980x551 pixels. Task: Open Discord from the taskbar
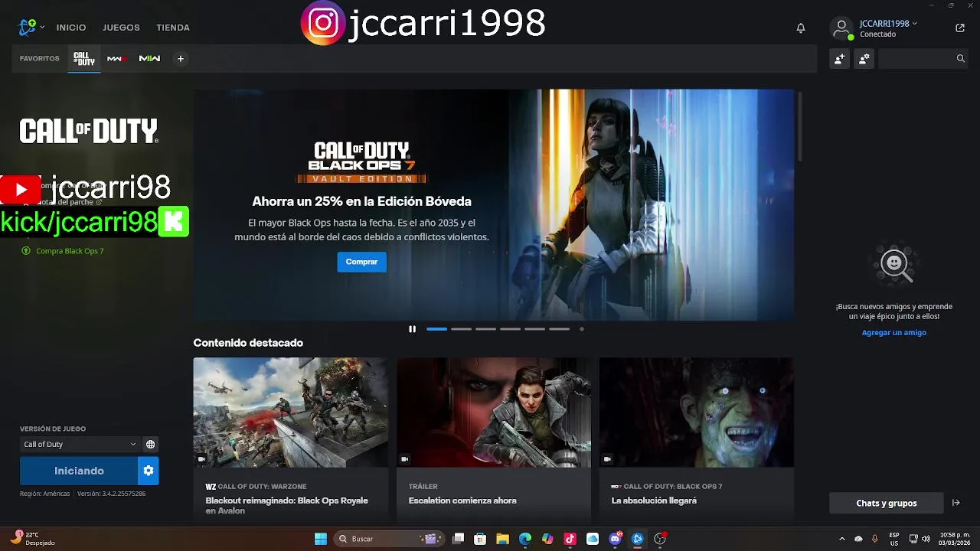(615, 539)
